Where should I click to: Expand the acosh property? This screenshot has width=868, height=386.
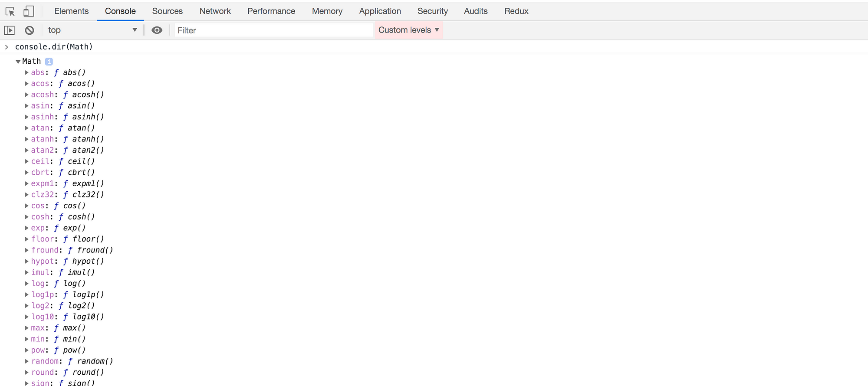tap(26, 95)
